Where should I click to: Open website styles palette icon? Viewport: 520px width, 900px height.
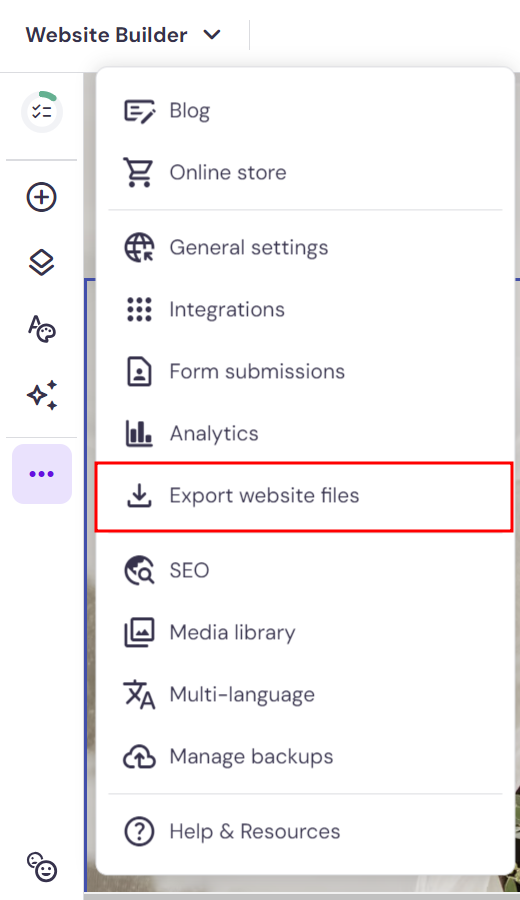42,329
